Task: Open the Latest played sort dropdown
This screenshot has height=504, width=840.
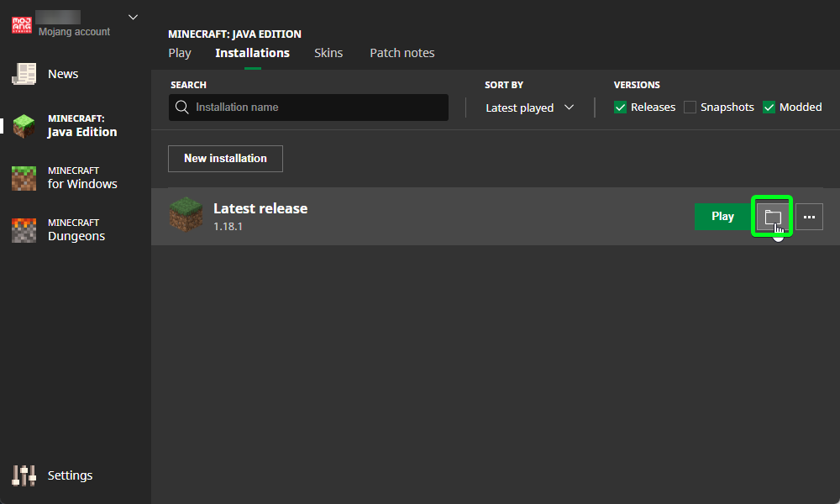Action: (529, 108)
